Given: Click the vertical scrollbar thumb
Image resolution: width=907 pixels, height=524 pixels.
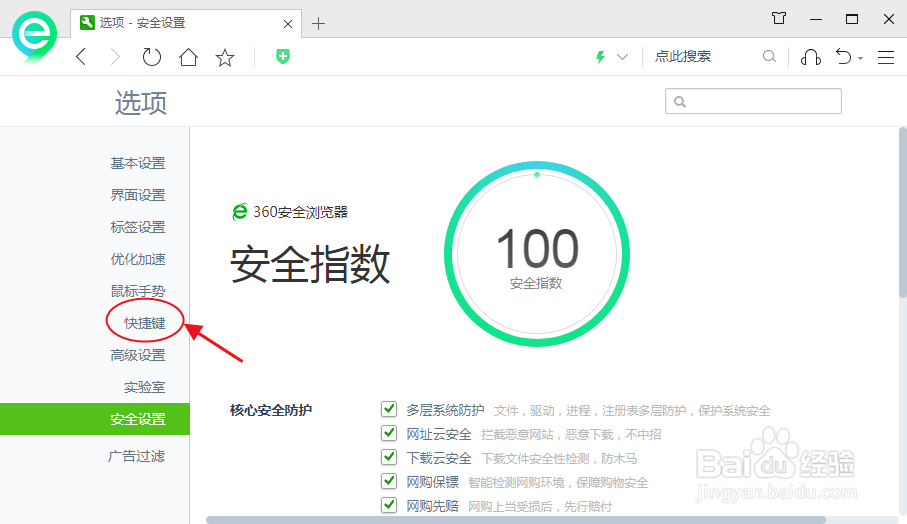Looking at the screenshot, I should (x=902, y=212).
